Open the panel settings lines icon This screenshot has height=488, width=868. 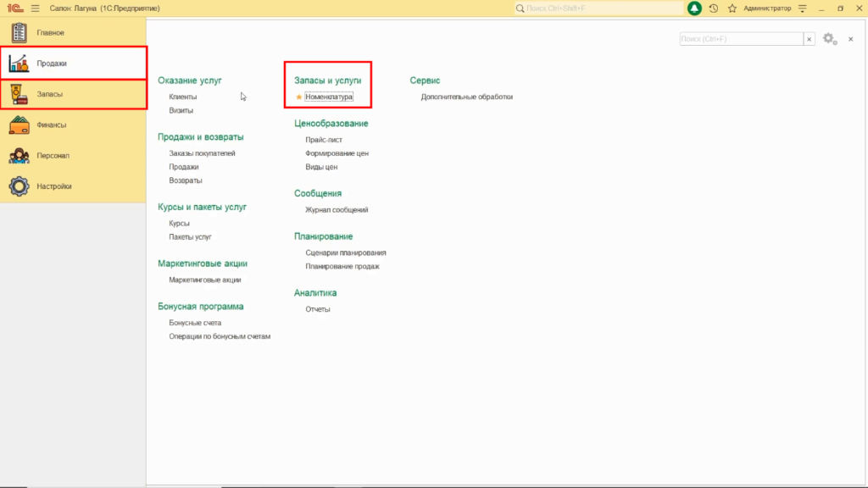[802, 8]
